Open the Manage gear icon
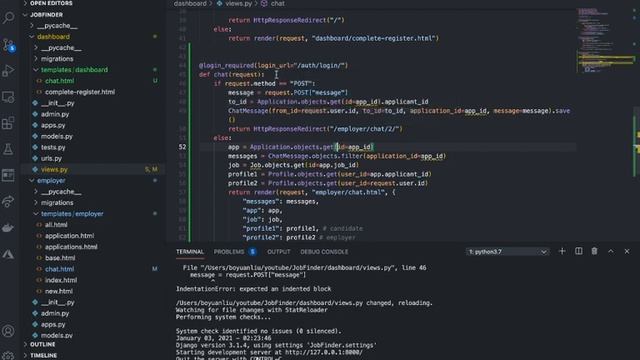Image resolution: width=640 pixels, height=360 pixels. tap(9, 355)
